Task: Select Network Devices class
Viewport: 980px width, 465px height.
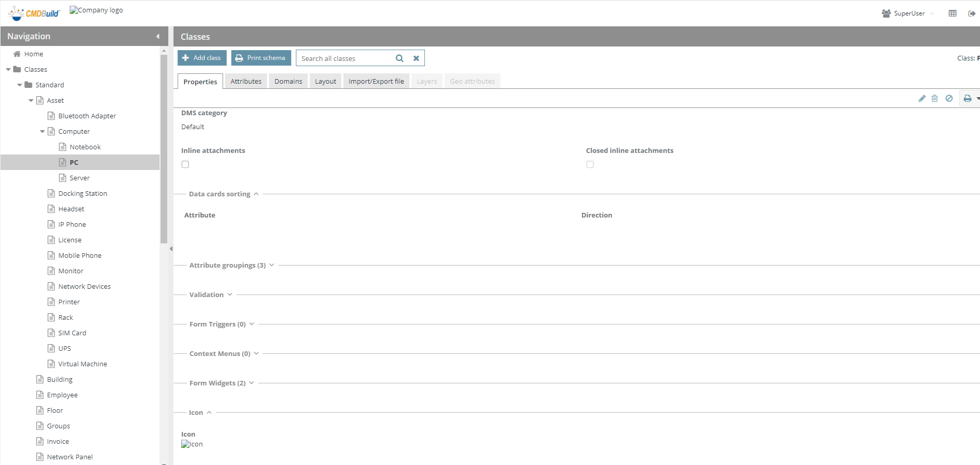Action: [84, 286]
